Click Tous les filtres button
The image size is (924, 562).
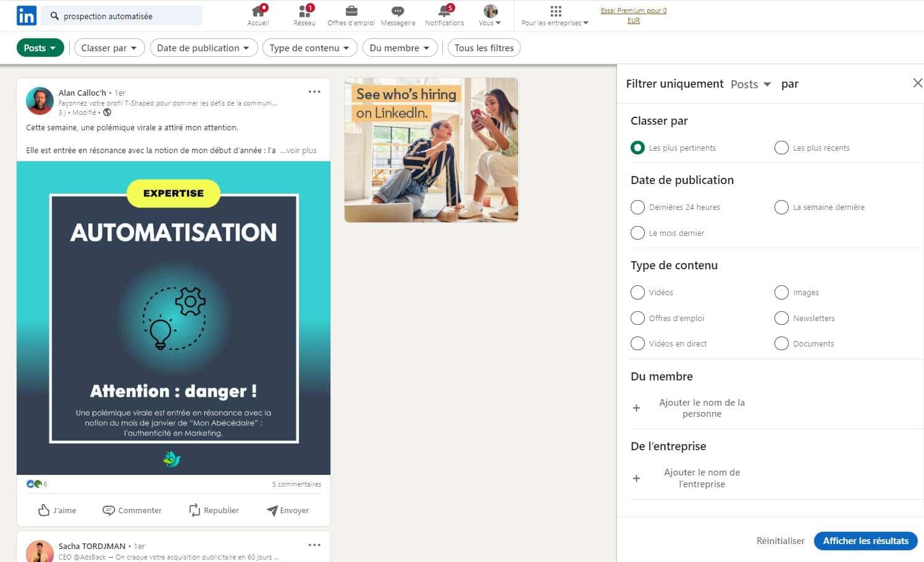point(484,48)
